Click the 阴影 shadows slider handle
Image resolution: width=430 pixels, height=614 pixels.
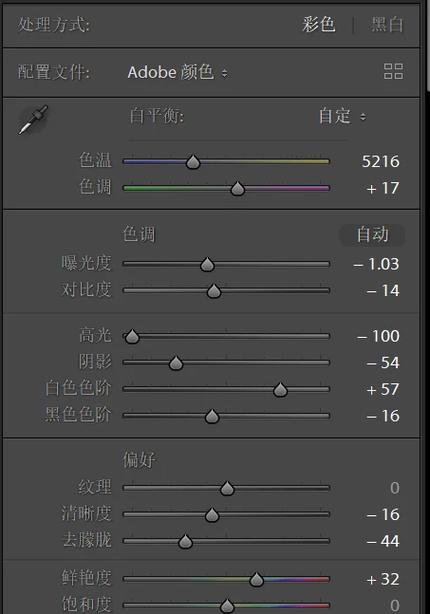[x=176, y=363]
